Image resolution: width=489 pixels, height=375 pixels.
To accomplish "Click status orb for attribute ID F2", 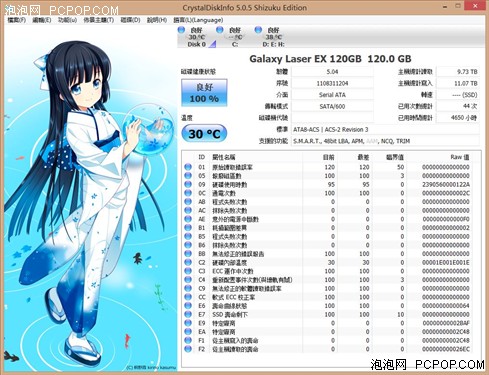I will (x=188, y=349).
